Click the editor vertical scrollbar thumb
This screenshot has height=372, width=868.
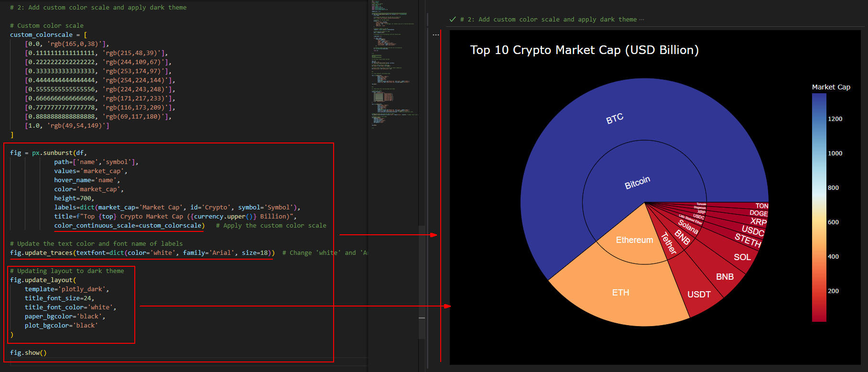pyautogui.click(x=422, y=282)
